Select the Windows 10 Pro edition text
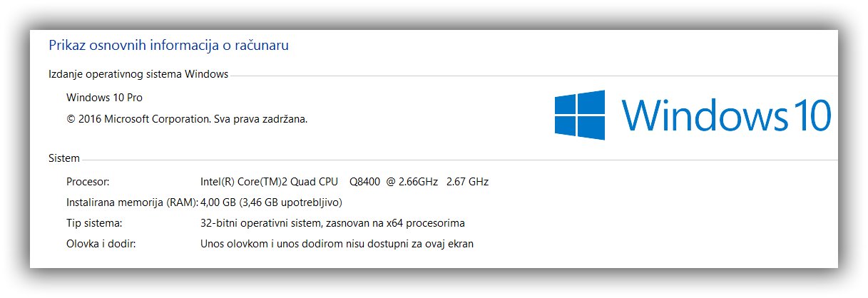The image size is (868, 298). tap(105, 98)
